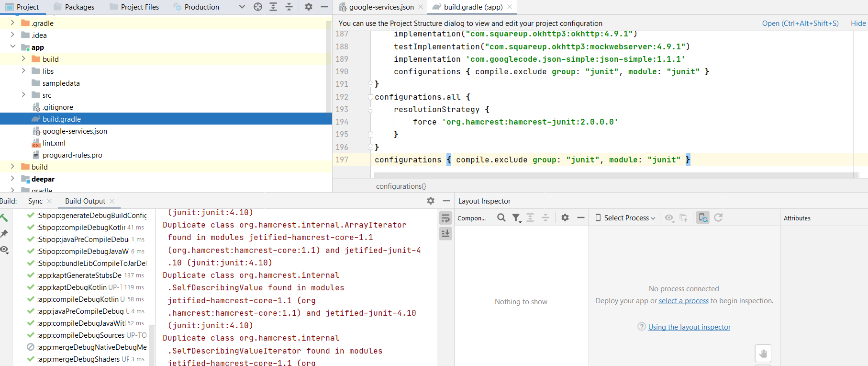Viewport: 868px width, 366px height.
Task: Click the Expand All icon in Project panel
Action: tap(273, 7)
